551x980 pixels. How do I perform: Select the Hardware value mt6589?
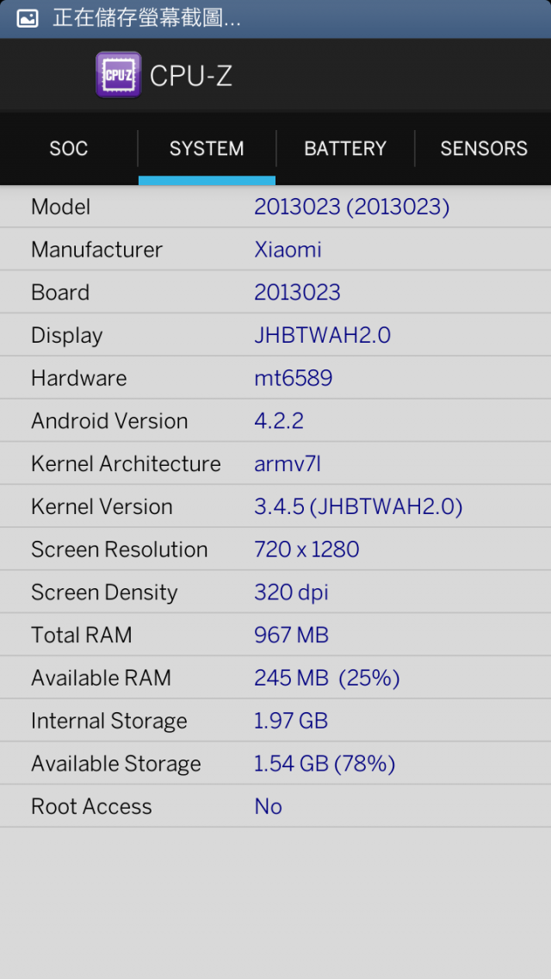293,378
